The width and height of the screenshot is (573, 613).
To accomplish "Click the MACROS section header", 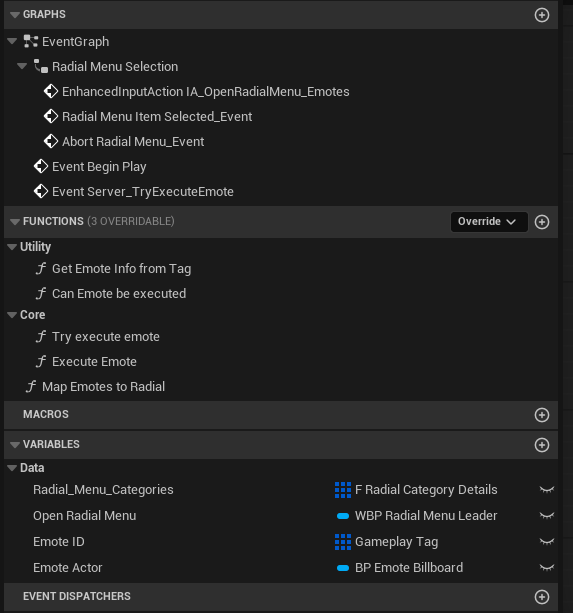I will click(281, 415).
